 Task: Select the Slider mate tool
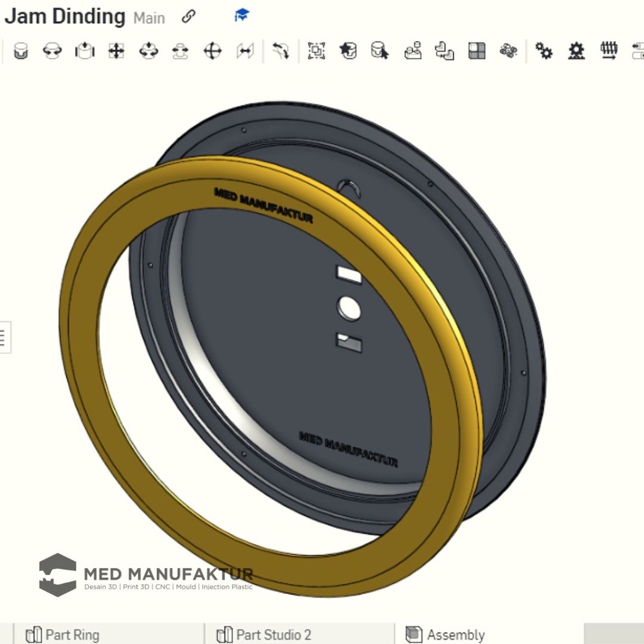click(x=85, y=52)
